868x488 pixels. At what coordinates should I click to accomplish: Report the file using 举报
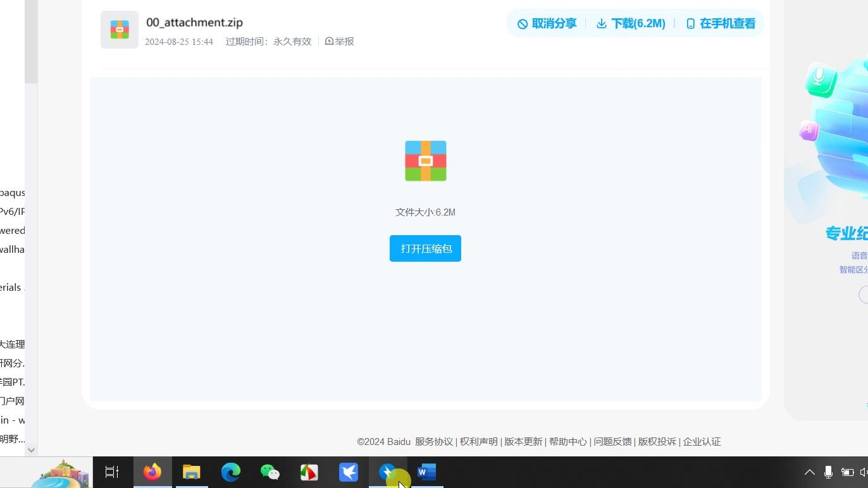339,41
